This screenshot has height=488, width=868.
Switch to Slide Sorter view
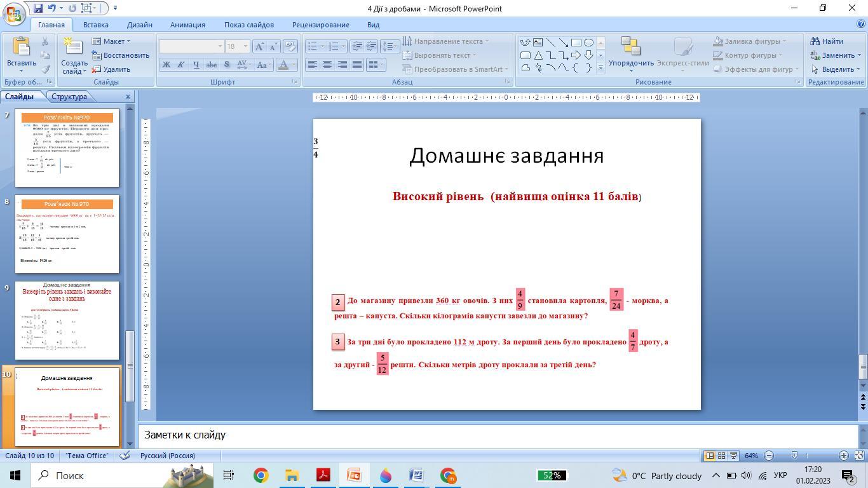(x=721, y=456)
